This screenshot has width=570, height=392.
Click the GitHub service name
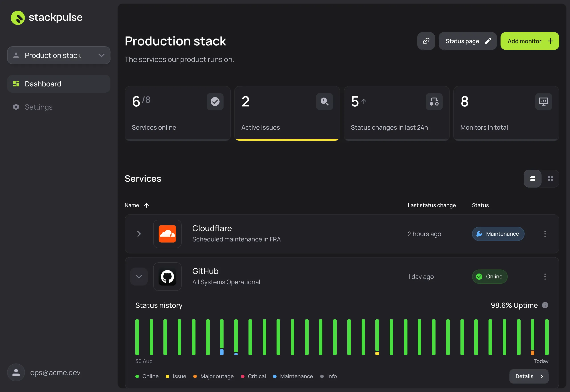click(x=205, y=271)
